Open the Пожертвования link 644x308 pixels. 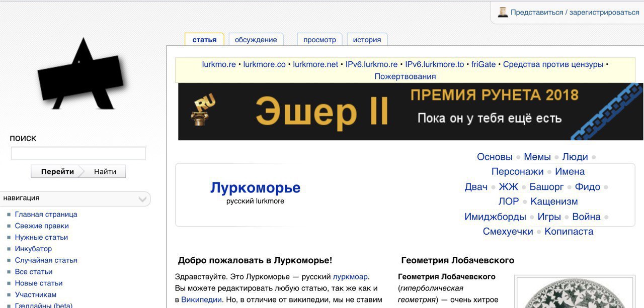click(405, 76)
